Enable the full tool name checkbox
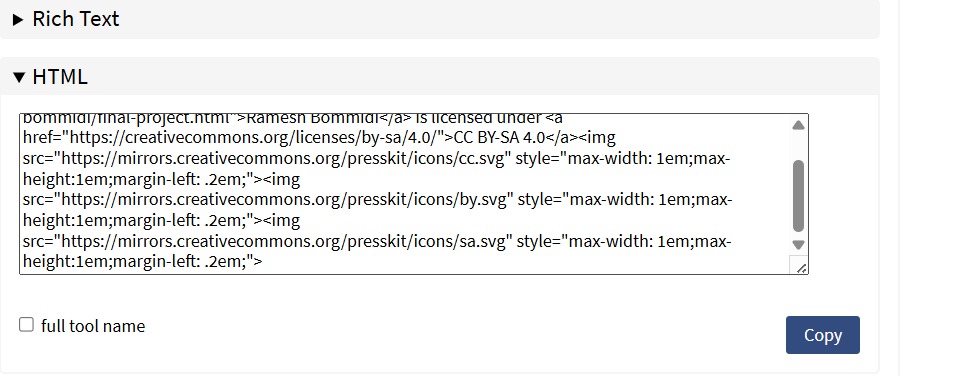 pyautogui.click(x=26, y=324)
